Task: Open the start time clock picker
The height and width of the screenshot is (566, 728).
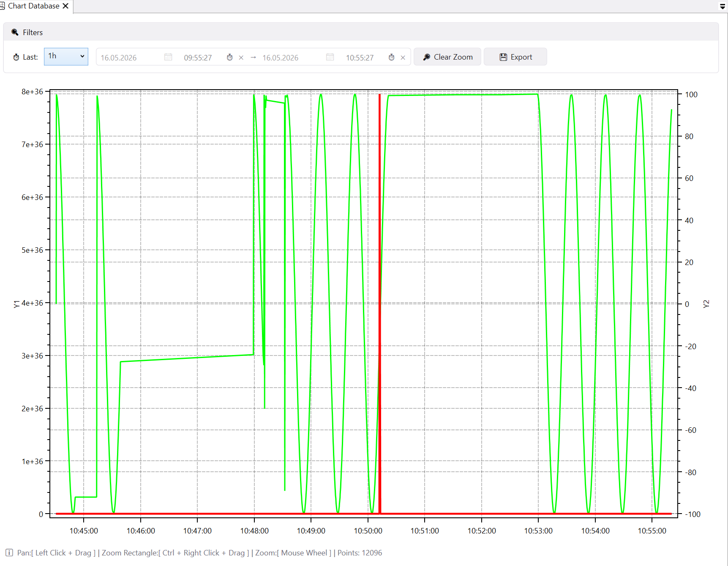Action: tap(229, 57)
